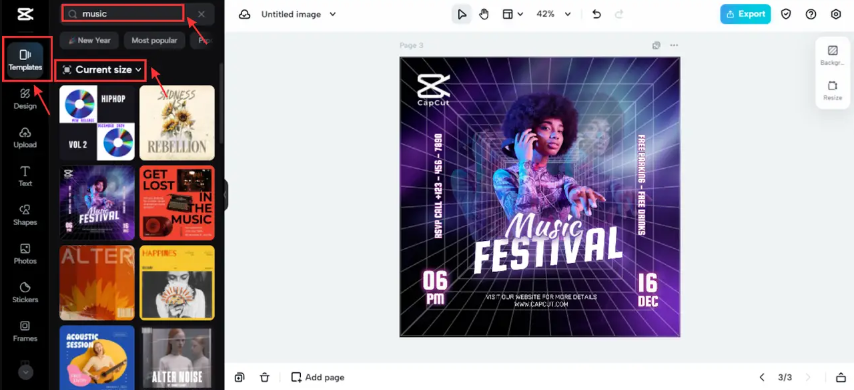Open the shield privacy icon
The width and height of the screenshot is (854, 390).
[785, 14]
